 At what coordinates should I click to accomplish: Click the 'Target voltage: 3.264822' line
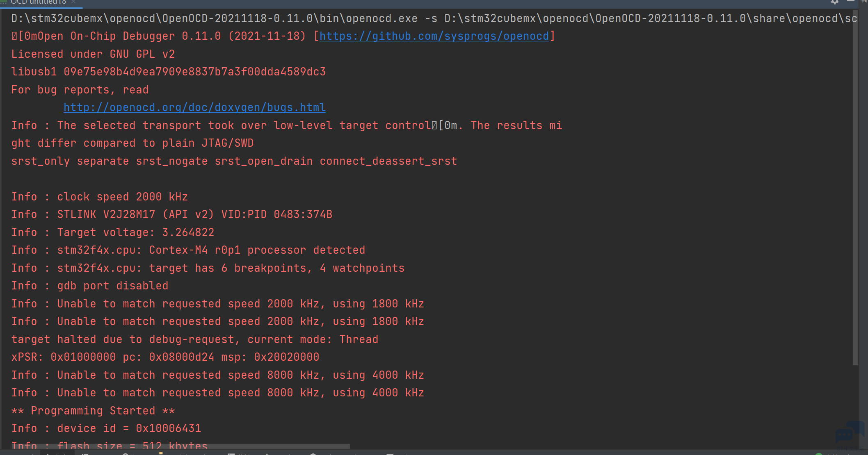coord(113,232)
